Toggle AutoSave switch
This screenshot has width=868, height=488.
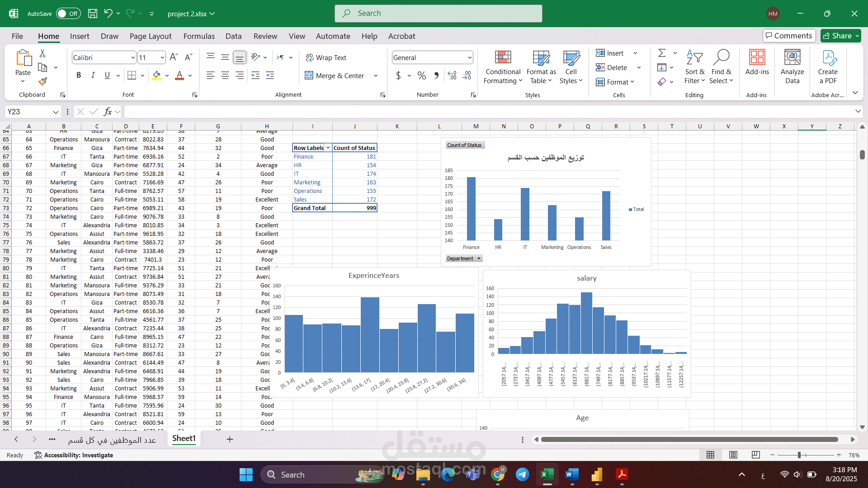click(x=68, y=14)
